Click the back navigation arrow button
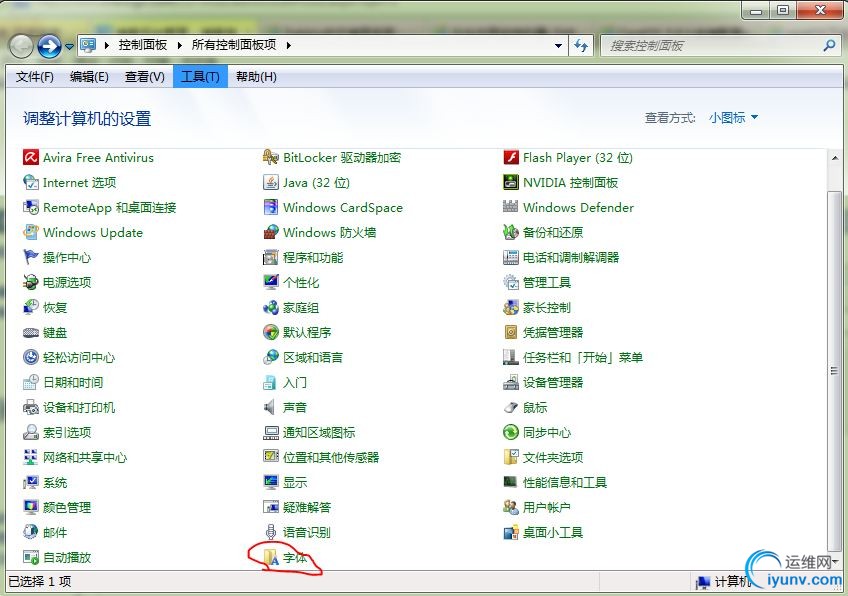Image resolution: width=848 pixels, height=596 pixels. tap(22, 46)
